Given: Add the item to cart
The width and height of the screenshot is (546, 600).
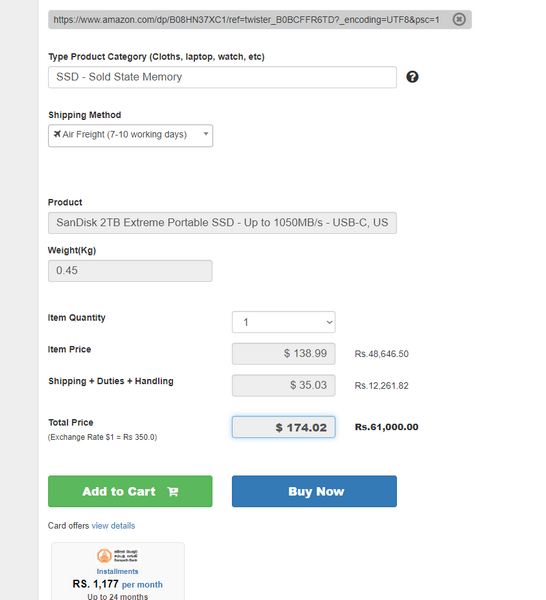Looking at the screenshot, I should coord(130,491).
